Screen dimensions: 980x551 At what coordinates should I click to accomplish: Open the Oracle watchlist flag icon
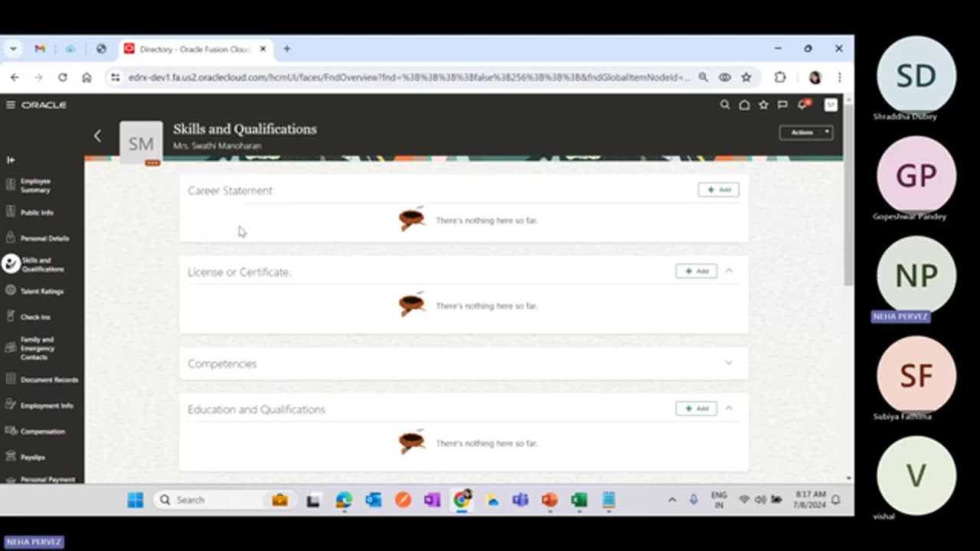tap(782, 105)
